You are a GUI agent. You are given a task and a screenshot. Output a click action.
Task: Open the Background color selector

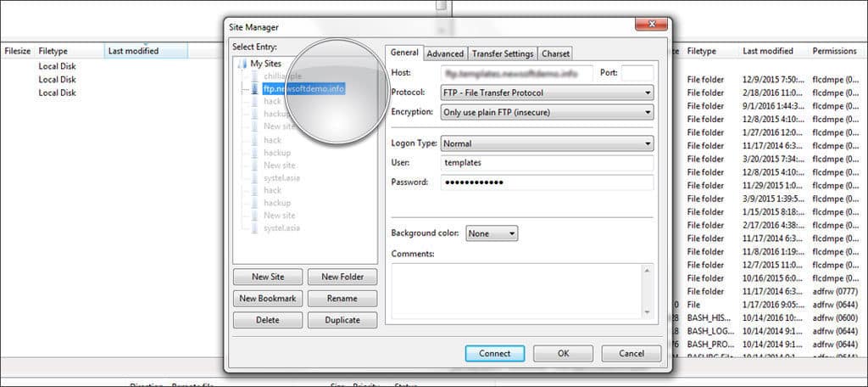tap(492, 233)
